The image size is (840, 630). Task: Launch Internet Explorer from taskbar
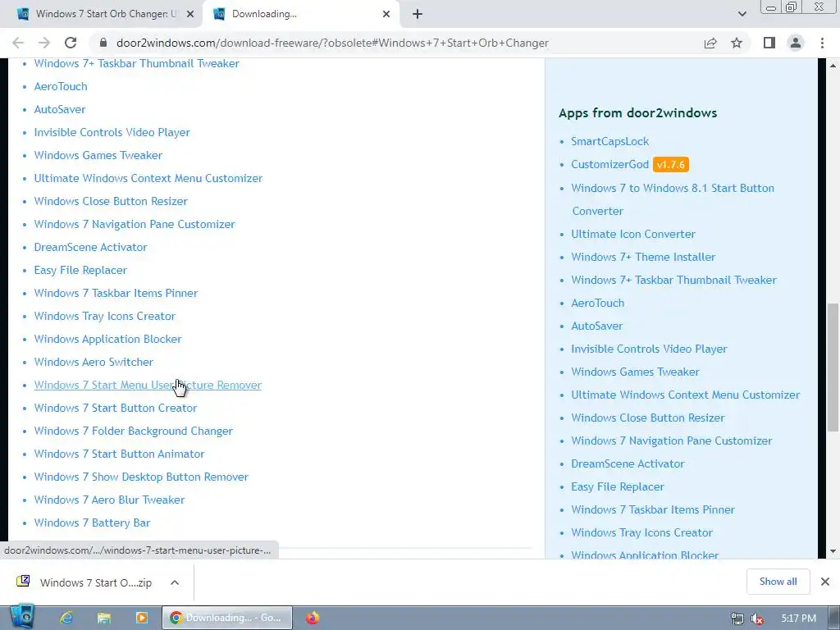pyautogui.click(x=66, y=618)
